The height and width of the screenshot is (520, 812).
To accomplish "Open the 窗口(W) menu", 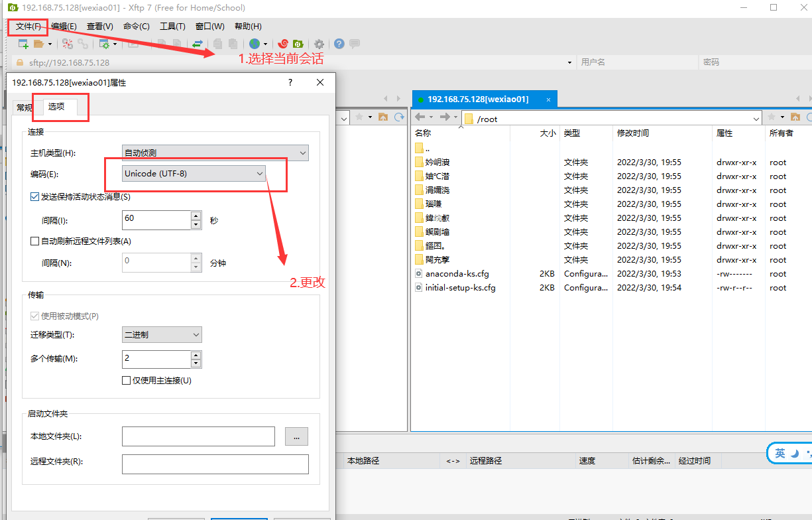I will pyautogui.click(x=210, y=27).
